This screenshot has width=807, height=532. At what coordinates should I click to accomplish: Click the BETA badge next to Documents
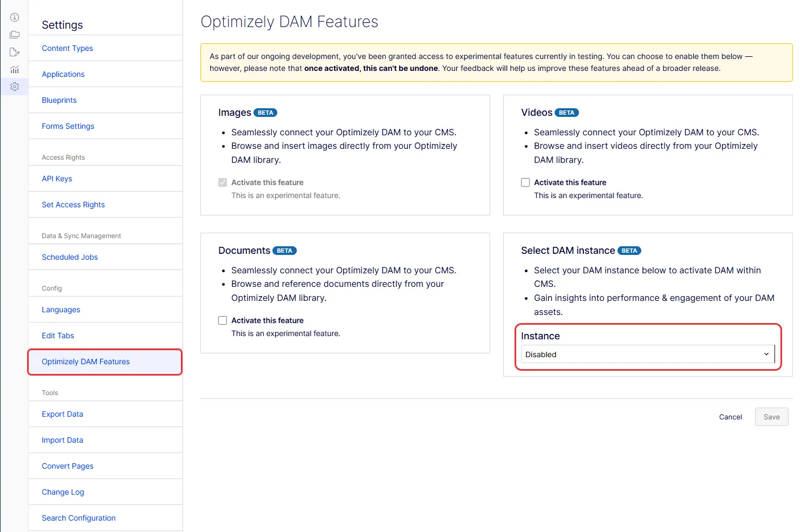284,251
